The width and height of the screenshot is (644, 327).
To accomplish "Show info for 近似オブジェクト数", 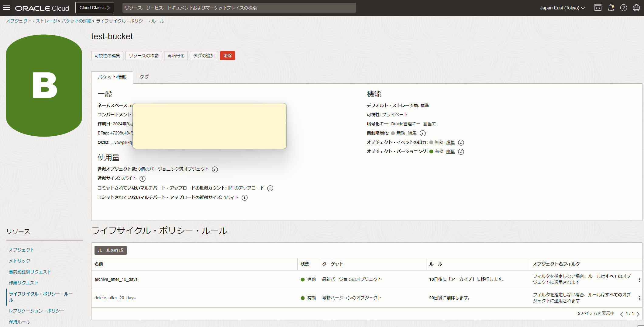I will (x=215, y=169).
